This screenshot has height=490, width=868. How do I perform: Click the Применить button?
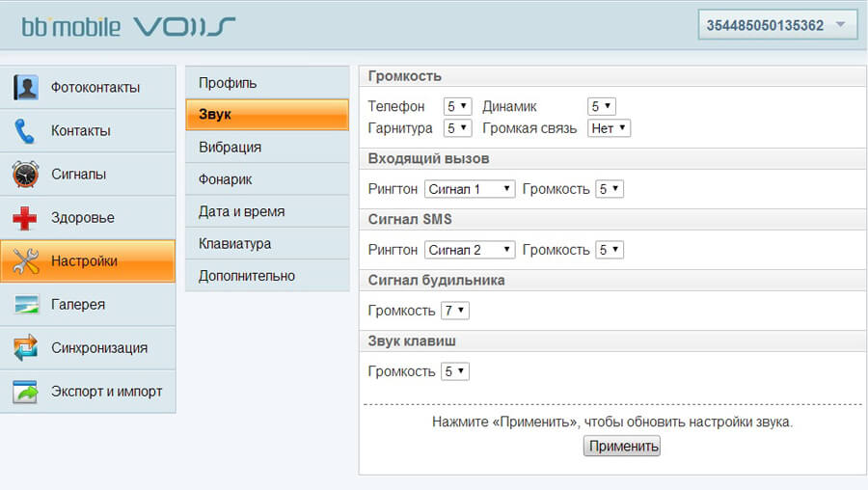coord(622,447)
